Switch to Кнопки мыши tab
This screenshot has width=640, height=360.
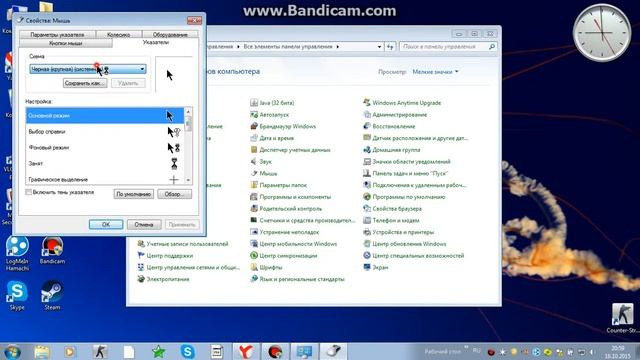click(65, 43)
